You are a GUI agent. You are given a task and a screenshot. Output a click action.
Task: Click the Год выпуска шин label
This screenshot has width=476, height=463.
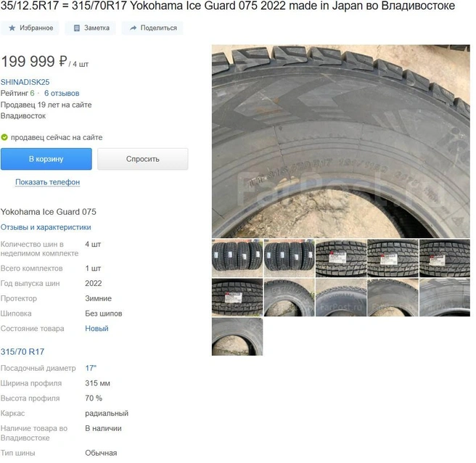click(30, 283)
